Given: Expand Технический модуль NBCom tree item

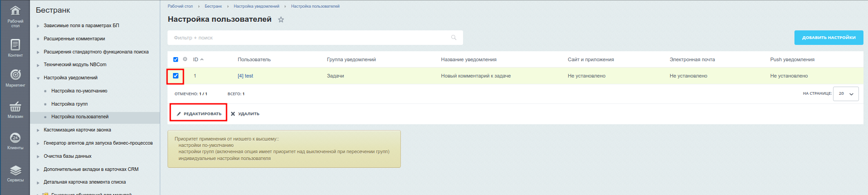Looking at the screenshot, I should tap(38, 65).
